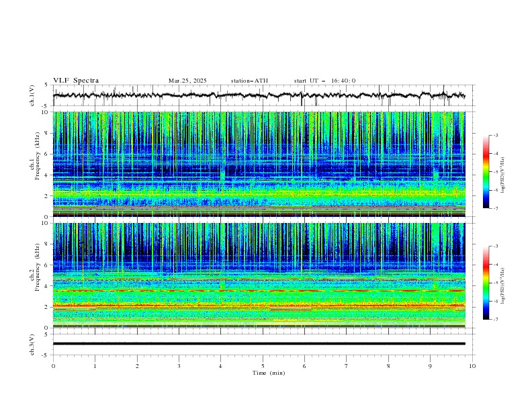Click the "-5" label on ch.1 colorbar

pyautogui.click(x=495, y=172)
